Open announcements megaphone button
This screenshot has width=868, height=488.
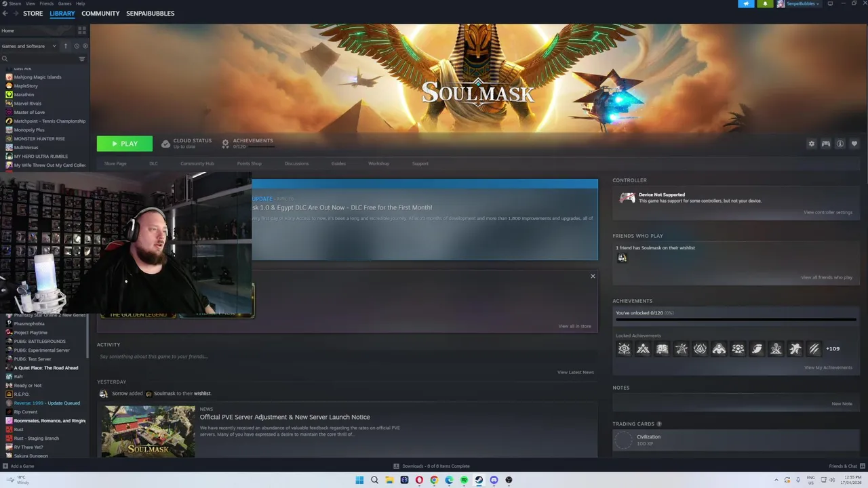[x=746, y=3]
